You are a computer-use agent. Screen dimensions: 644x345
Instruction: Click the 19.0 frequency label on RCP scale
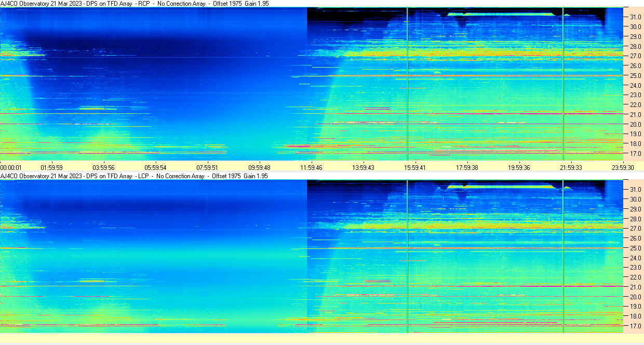(636, 134)
